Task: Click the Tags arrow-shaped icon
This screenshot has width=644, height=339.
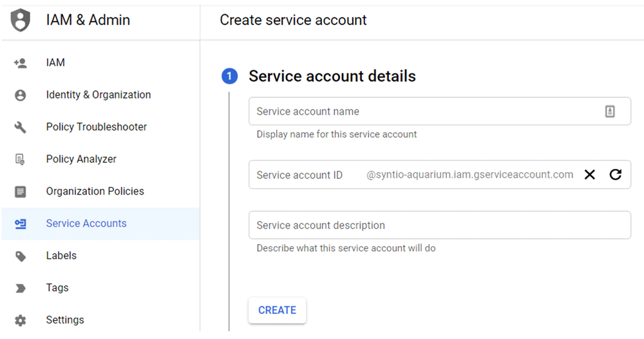Action: click(20, 288)
